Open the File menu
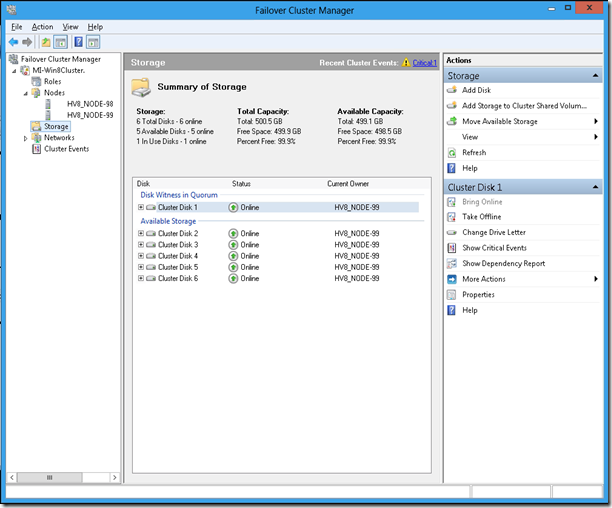The image size is (612, 508). coord(16,27)
